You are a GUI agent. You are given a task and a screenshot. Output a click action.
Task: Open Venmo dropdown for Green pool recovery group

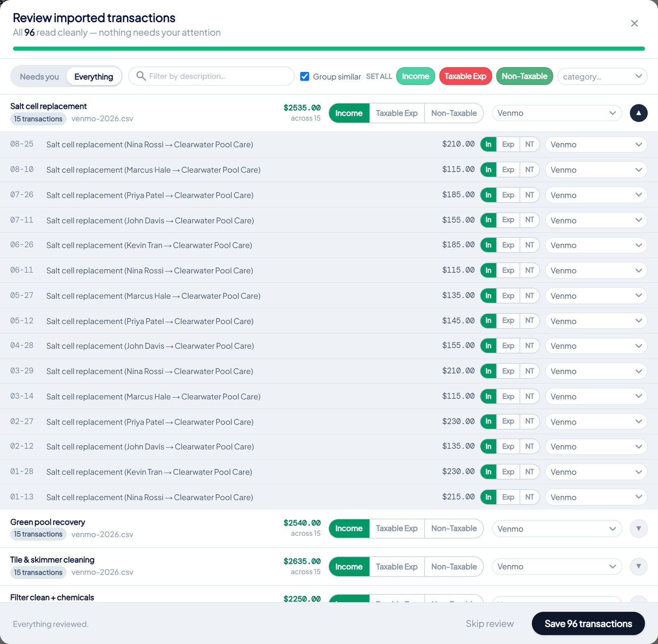pos(557,529)
